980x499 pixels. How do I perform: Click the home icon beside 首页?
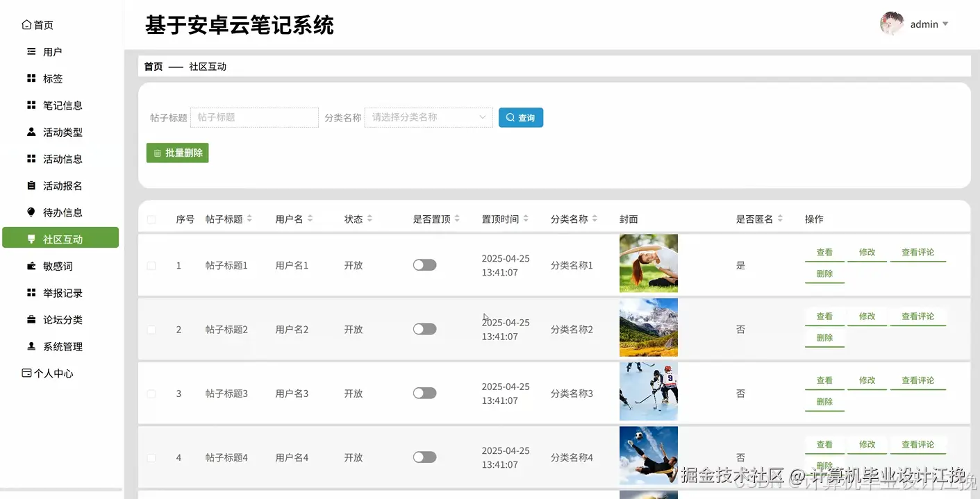pos(26,25)
